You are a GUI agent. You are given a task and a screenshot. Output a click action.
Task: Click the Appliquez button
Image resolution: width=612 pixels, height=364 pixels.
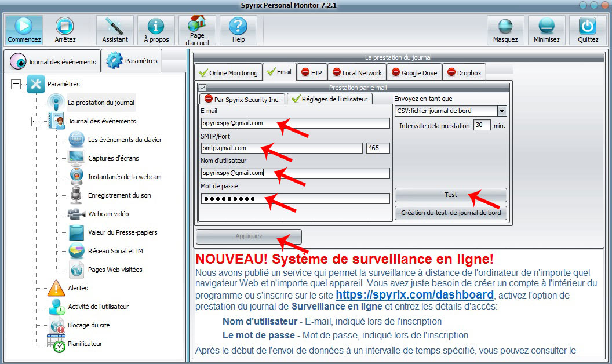click(x=249, y=236)
